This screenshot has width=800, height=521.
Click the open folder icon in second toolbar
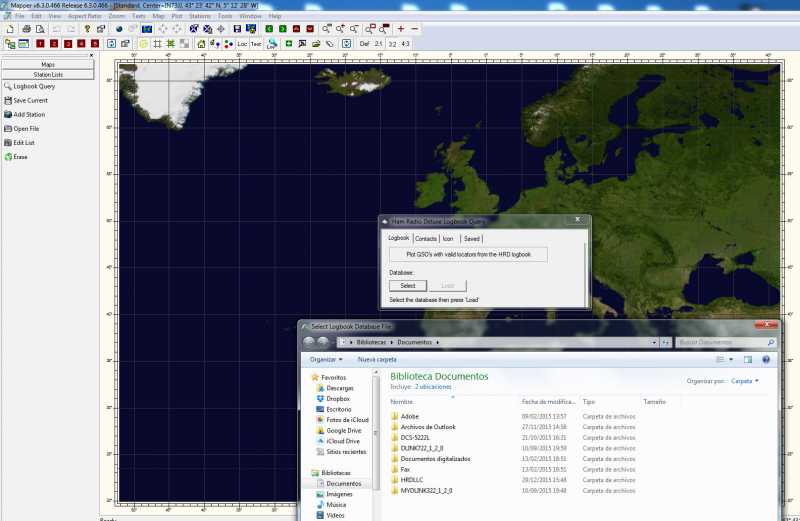click(316, 44)
